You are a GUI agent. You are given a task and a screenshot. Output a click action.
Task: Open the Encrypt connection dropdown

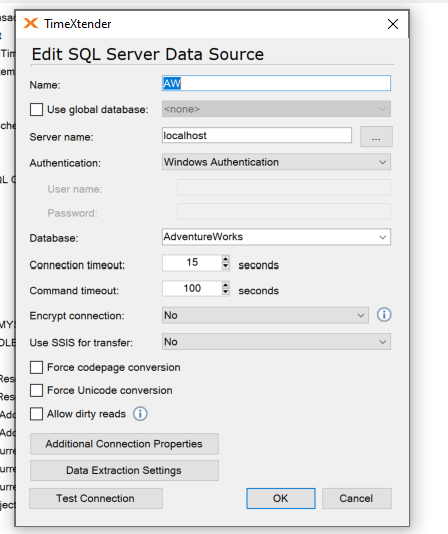(x=265, y=315)
